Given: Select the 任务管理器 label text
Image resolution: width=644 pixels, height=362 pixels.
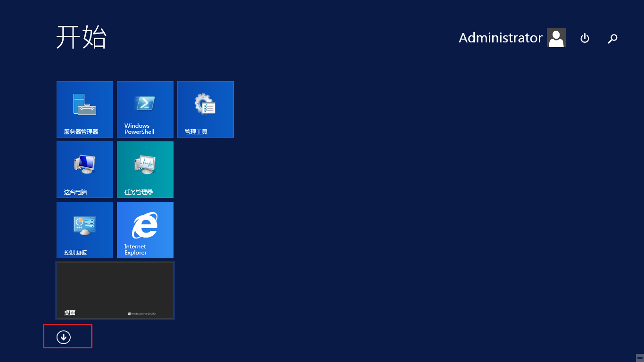Looking at the screenshot, I should click(x=139, y=192).
